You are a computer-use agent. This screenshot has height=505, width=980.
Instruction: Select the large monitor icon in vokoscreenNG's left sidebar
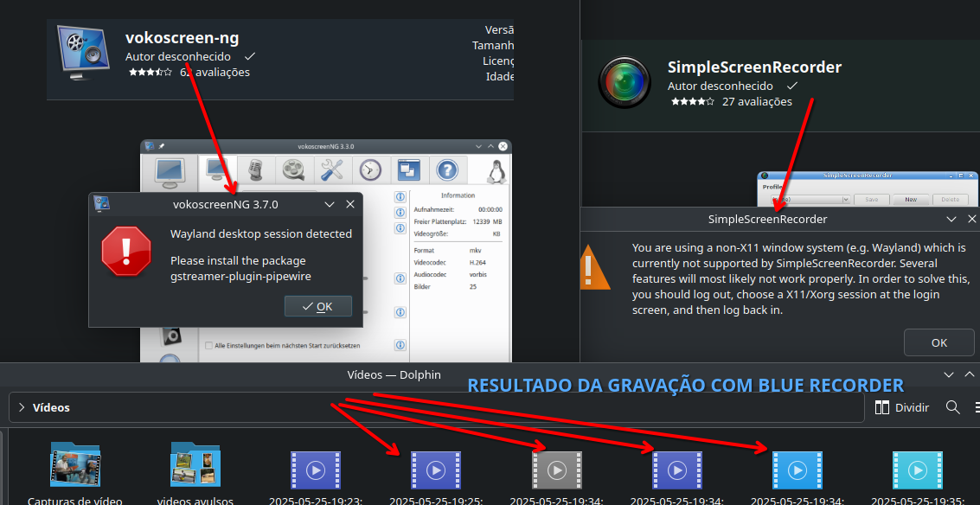point(170,172)
